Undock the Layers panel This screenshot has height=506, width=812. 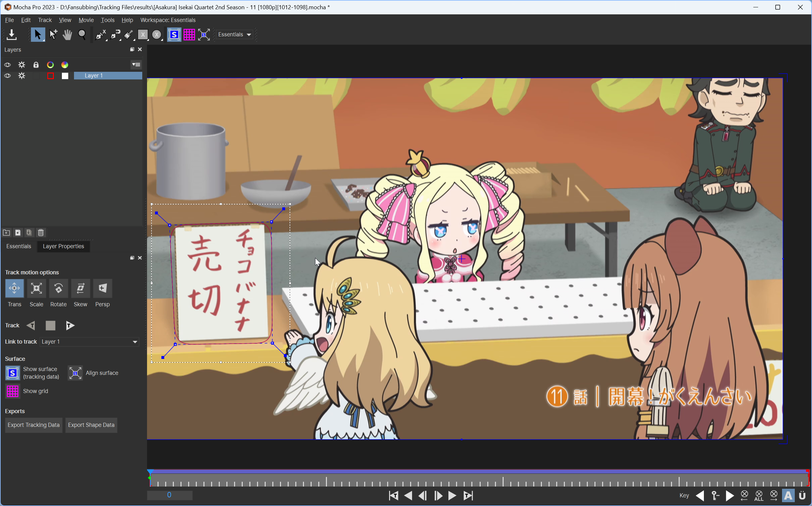tap(132, 49)
